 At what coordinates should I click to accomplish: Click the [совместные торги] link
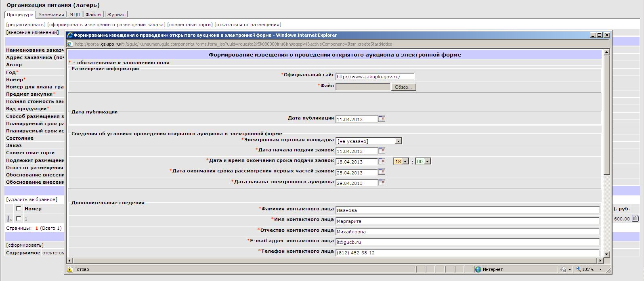click(x=190, y=25)
